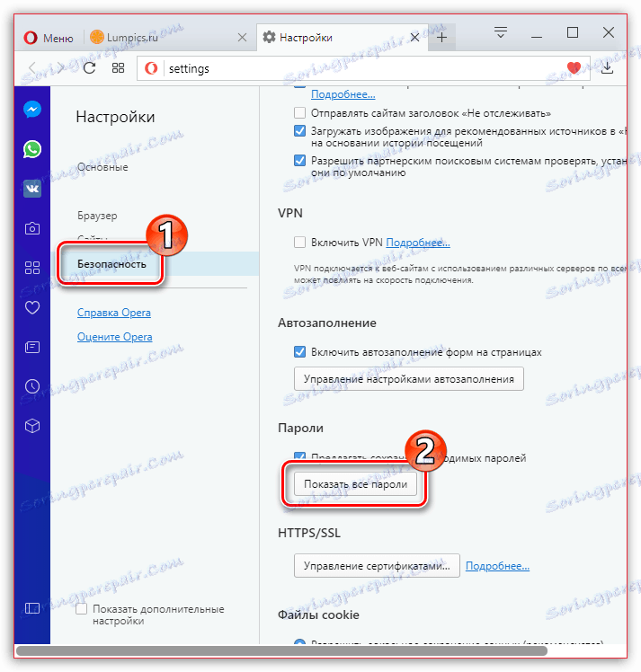Enable Включить VPN checkbox
641x672 pixels.
coord(299,243)
